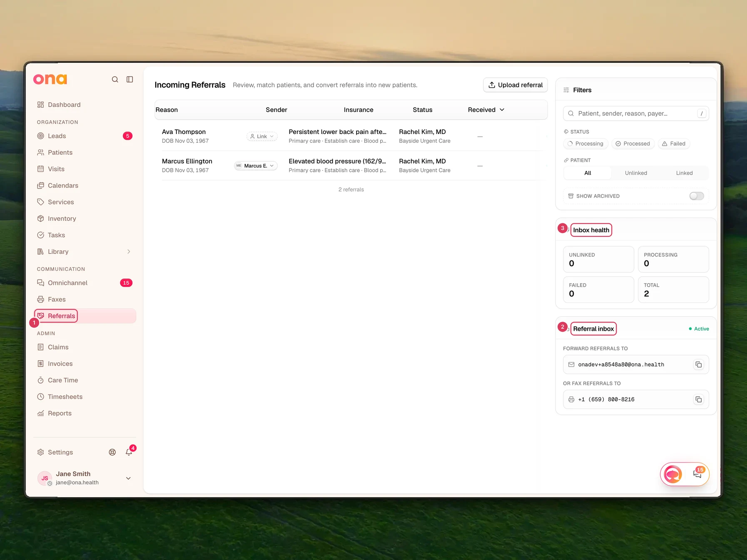Expand the Jane Smith account menu
Viewport: 747px width, 560px height.
pyautogui.click(x=128, y=478)
